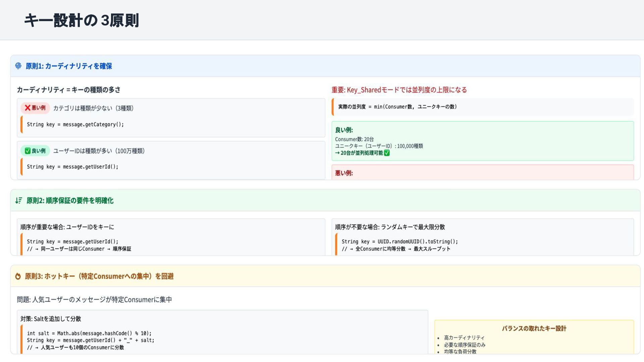Image resolution: width=644 pixels, height=362 pixels.
Task: Click the slide title キー設計の3原則
Action: click(x=82, y=20)
